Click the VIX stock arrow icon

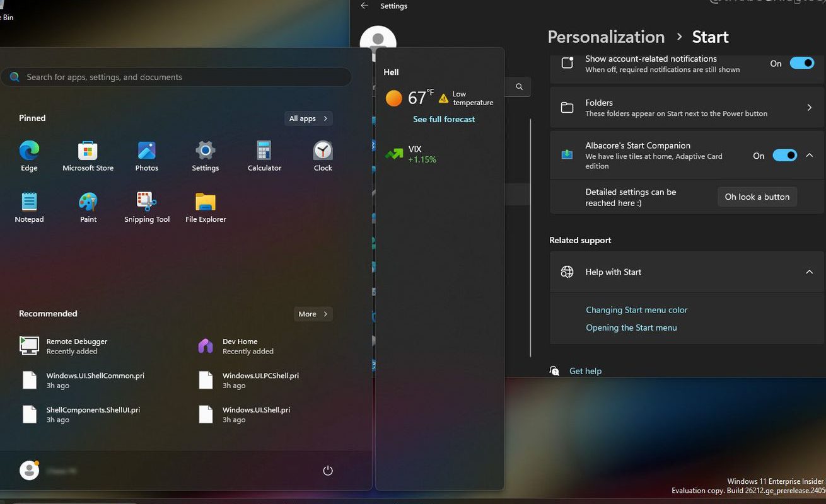pos(394,154)
